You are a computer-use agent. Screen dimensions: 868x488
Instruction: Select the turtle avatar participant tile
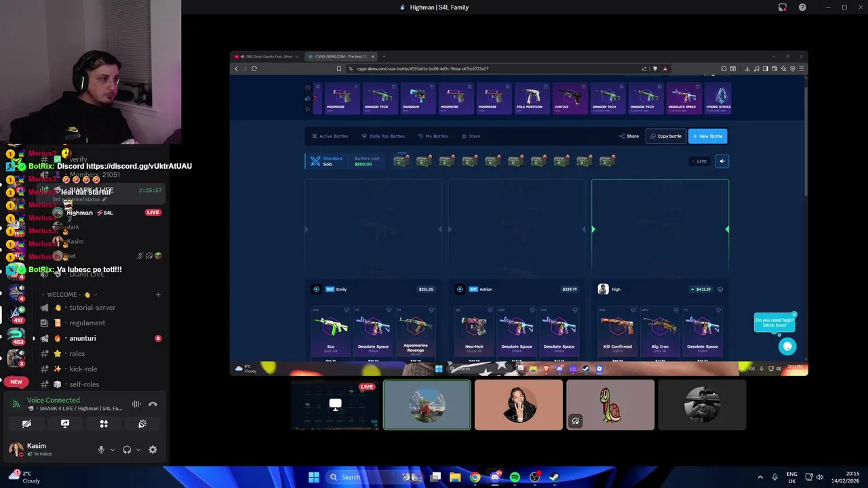click(610, 405)
